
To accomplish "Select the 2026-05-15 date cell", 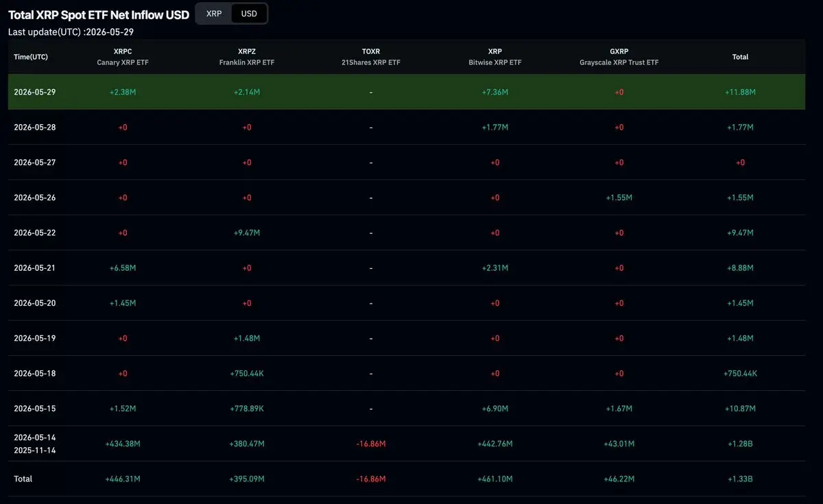I will [35, 409].
